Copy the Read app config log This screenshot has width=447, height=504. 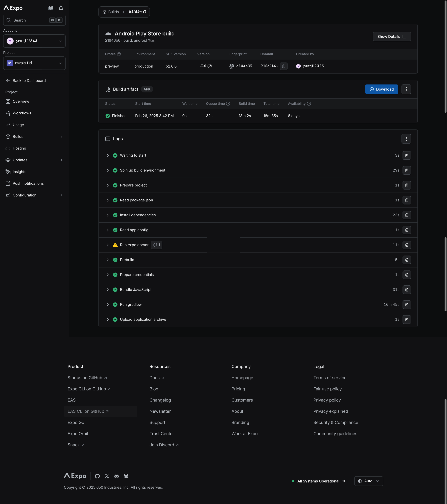click(x=407, y=230)
